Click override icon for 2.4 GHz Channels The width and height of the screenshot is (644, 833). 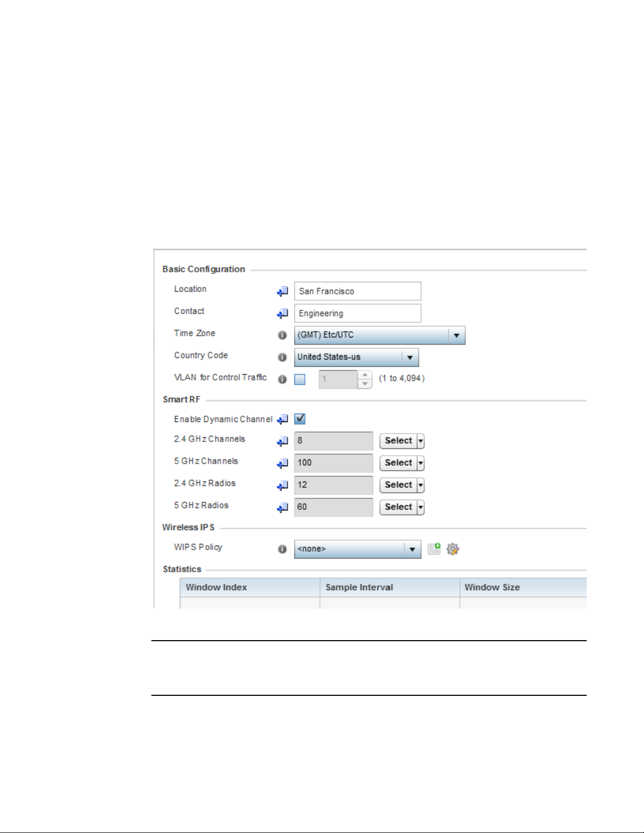point(283,441)
